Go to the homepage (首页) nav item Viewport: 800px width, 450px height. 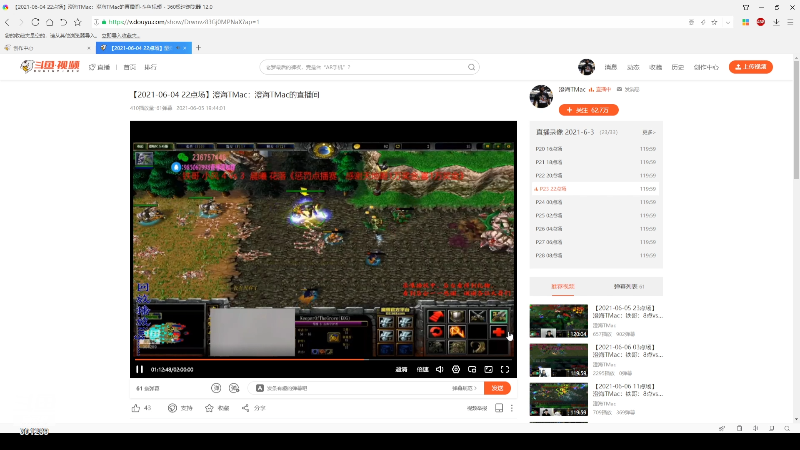130,67
